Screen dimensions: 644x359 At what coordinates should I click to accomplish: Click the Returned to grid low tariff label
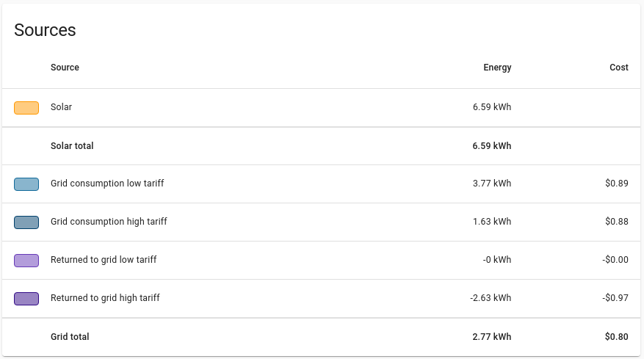pos(104,260)
